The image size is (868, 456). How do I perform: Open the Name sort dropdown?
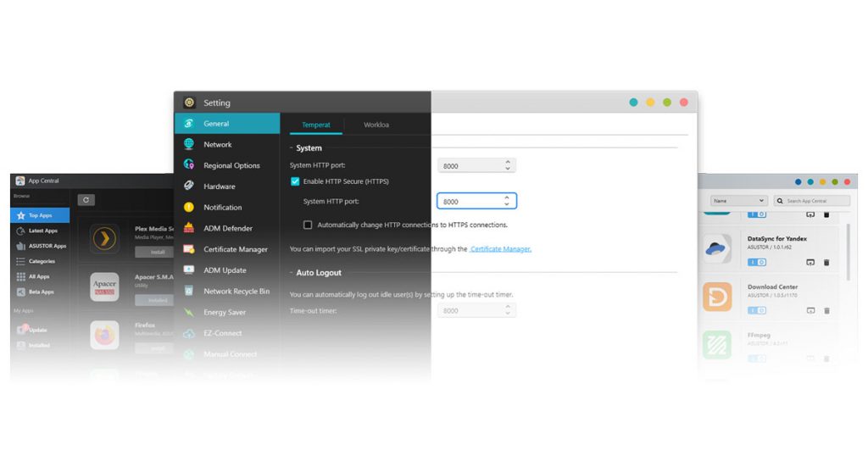pos(738,200)
